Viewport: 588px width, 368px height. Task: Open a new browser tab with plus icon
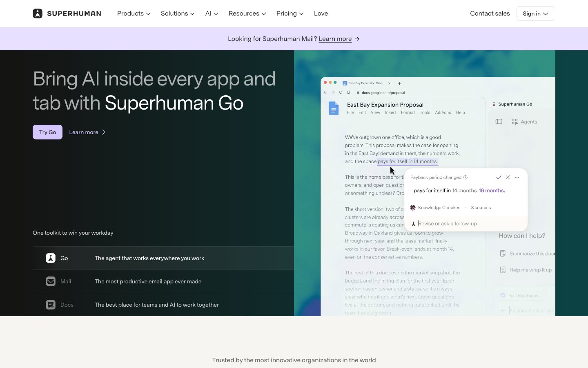click(399, 83)
